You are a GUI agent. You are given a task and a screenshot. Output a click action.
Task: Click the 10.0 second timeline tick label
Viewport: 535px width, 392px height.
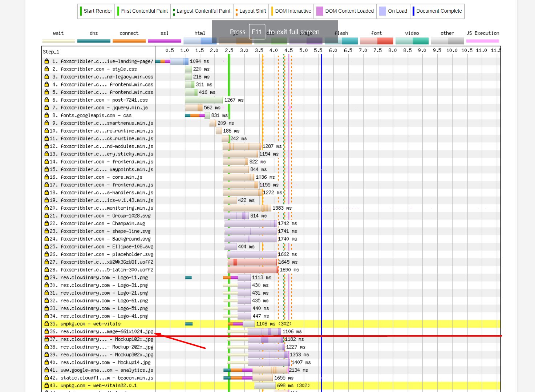point(452,50)
